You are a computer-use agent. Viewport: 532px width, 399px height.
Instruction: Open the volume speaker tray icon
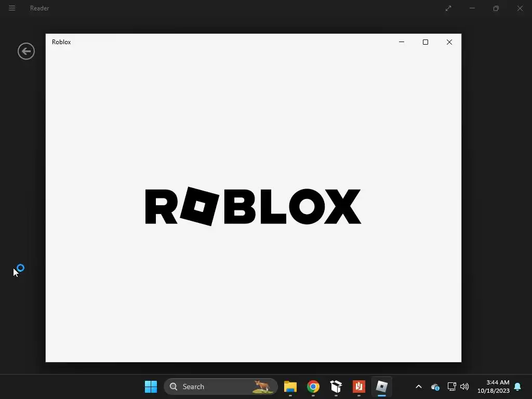point(464,387)
